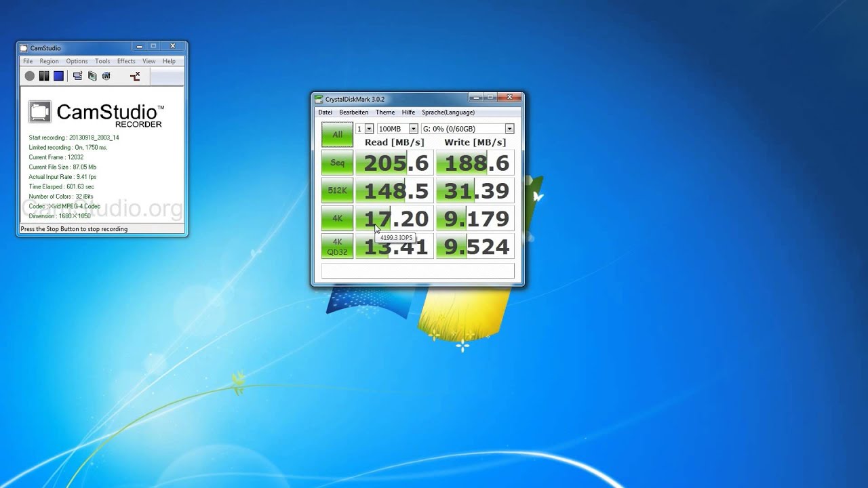This screenshot has width=868, height=488.
Task: Start the Seq benchmark test
Action: (x=337, y=163)
